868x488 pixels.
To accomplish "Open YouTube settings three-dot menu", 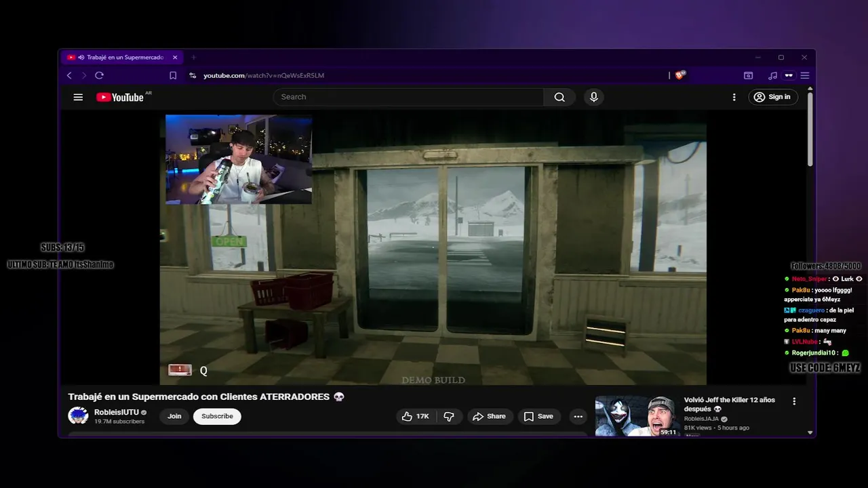I will tap(734, 97).
